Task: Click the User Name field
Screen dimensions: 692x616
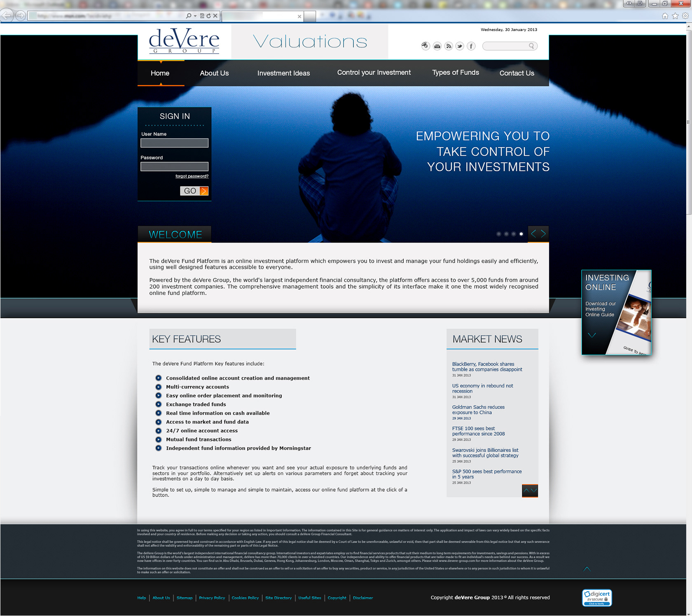Action: point(174,143)
